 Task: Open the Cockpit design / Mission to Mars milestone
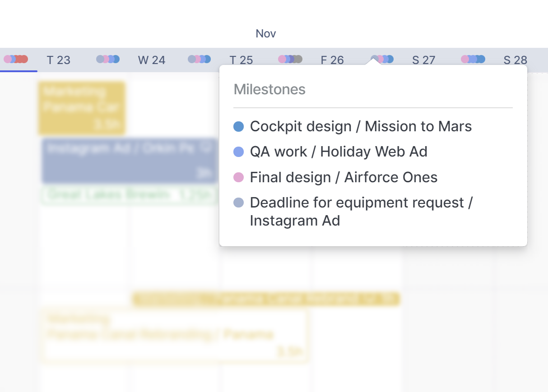pyautogui.click(x=360, y=126)
